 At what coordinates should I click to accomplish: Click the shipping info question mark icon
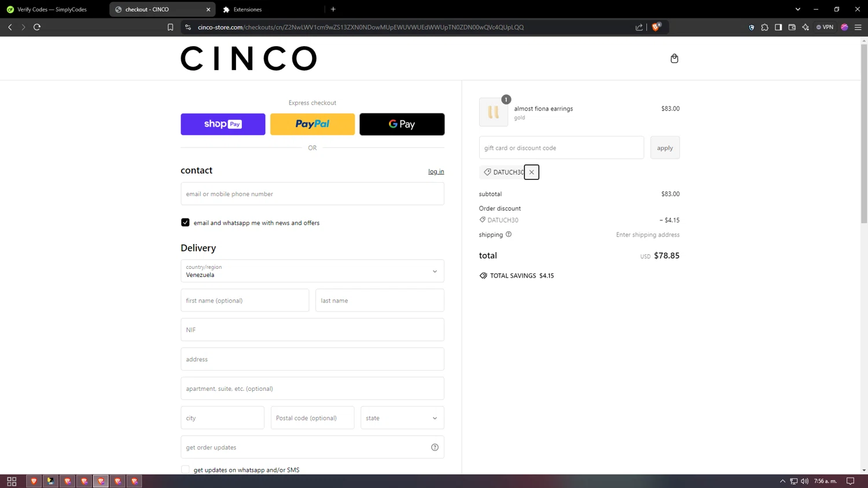coord(509,234)
